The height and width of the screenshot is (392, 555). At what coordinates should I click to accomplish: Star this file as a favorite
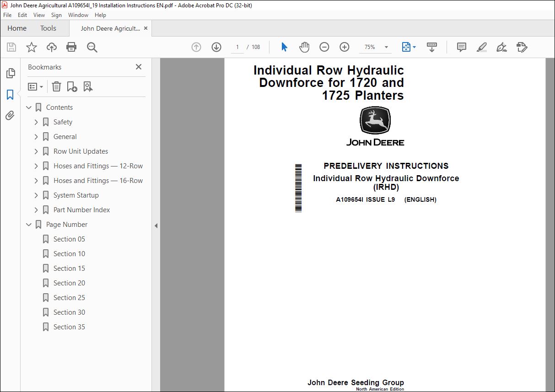pos(31,47)
